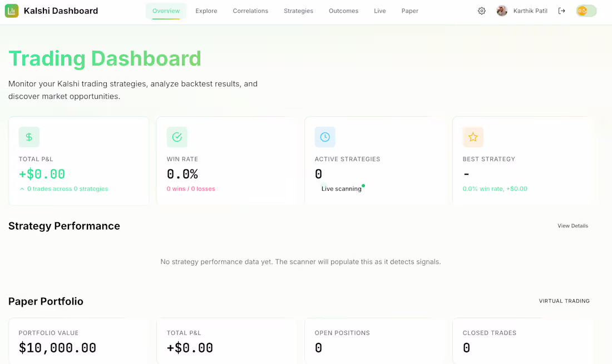
Task: Click the 'OPEN POSITIONS' label
Action: [x=342, y=333]
